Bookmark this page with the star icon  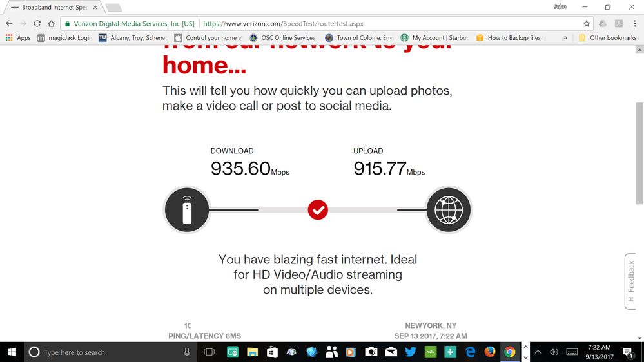click(x=587, y=24)
